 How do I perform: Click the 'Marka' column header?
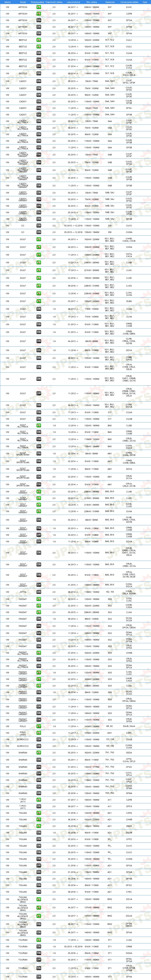[x=8, y=2]
